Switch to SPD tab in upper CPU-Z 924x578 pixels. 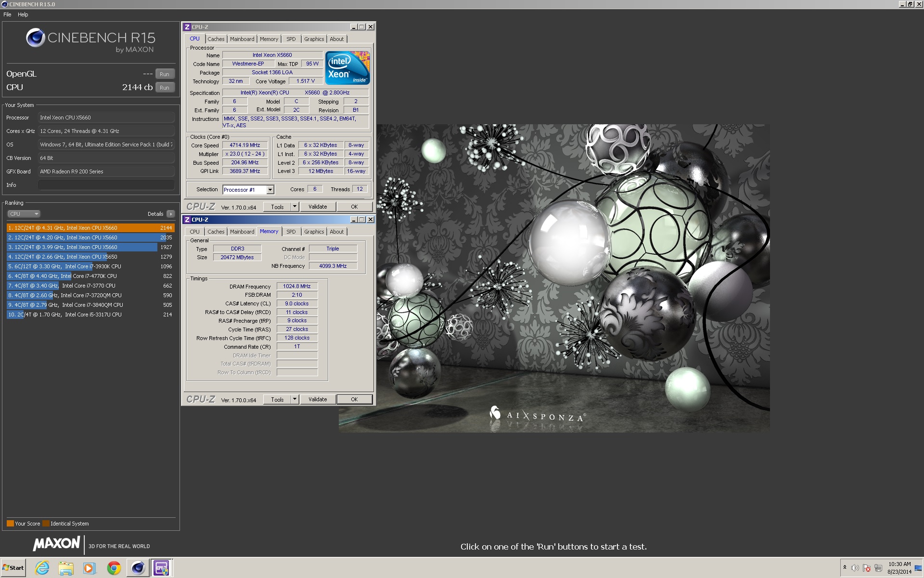291,39
